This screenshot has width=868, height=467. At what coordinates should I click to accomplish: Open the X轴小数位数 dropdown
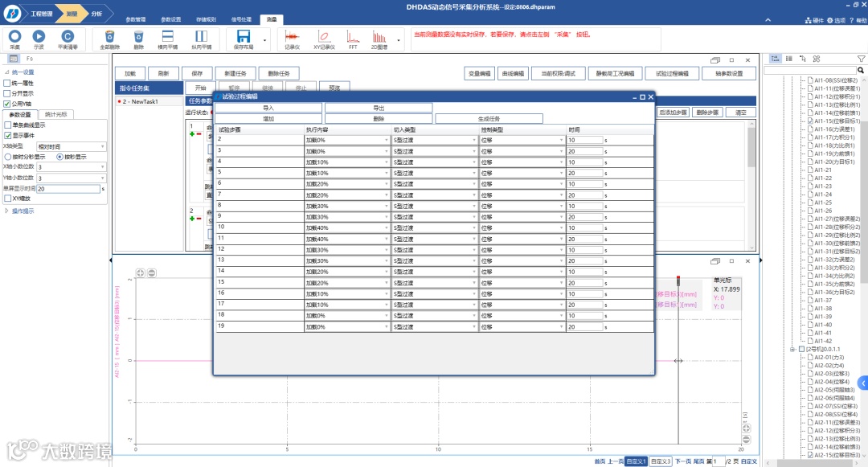click(x=72, y=166)
